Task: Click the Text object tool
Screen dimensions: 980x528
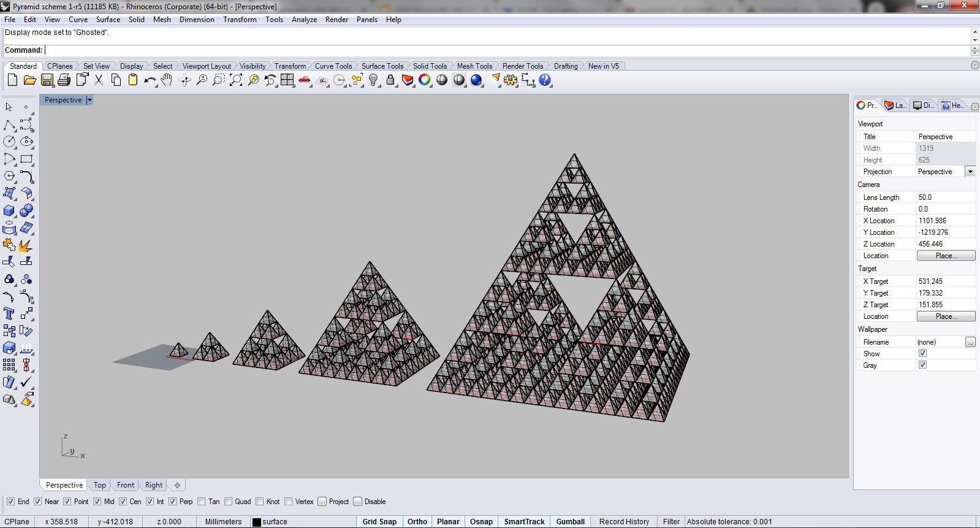Action: point(9,314)
